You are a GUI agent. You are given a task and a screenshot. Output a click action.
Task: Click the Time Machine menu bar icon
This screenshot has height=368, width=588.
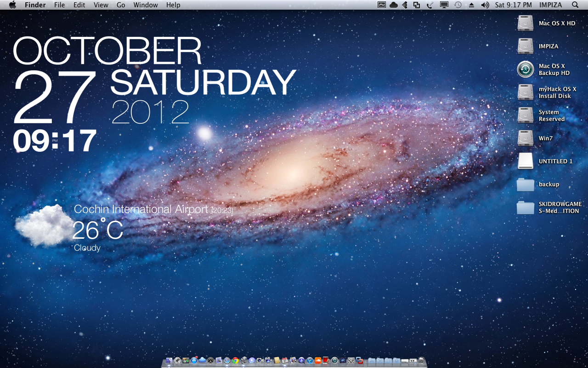click(458, 5)
